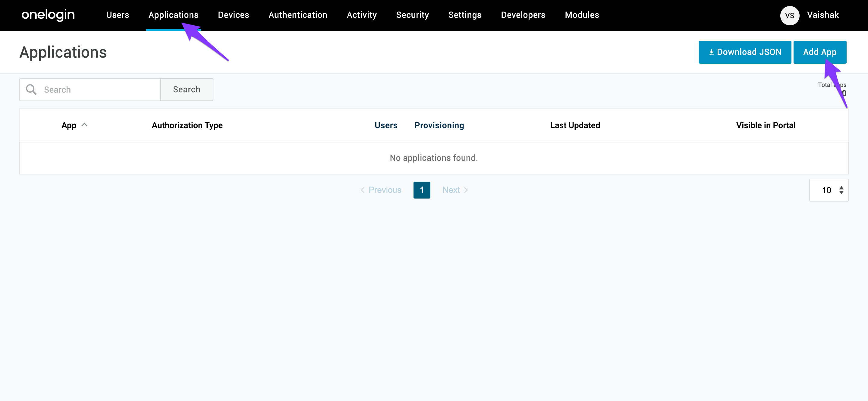This screenshot has height=401, width=868.
Task: Open the Users menu
Action: (117, 15)
